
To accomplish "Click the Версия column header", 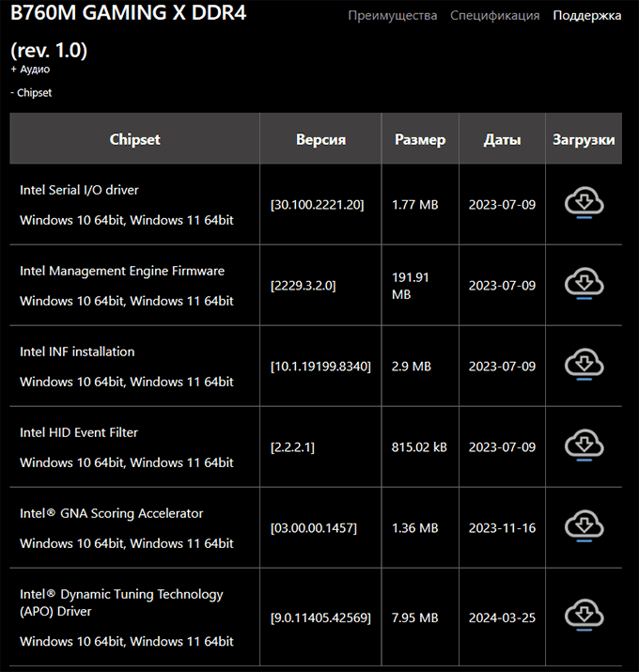I will coord(320,140).
